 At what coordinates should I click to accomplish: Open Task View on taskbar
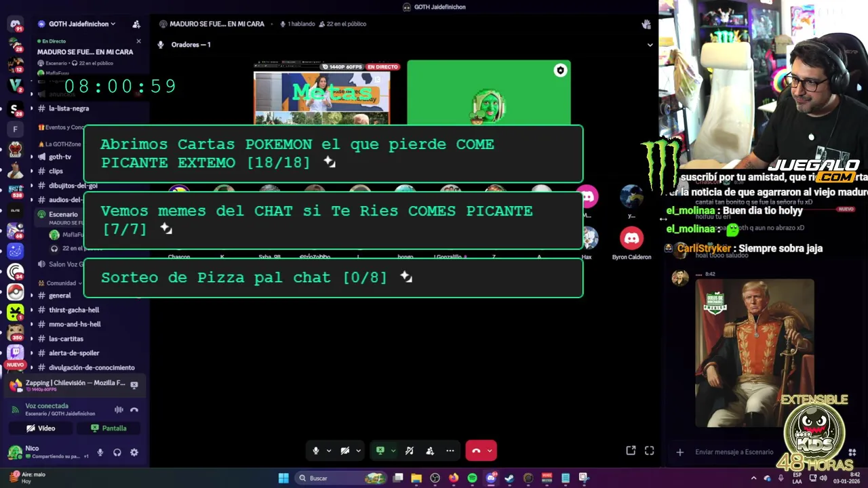[x=398, y=478]
